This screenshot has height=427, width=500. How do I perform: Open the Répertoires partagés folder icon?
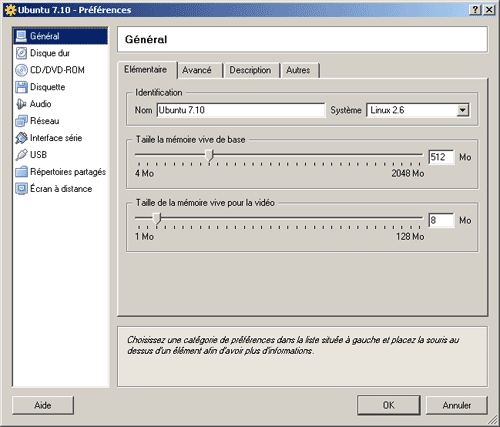(21, 172)
